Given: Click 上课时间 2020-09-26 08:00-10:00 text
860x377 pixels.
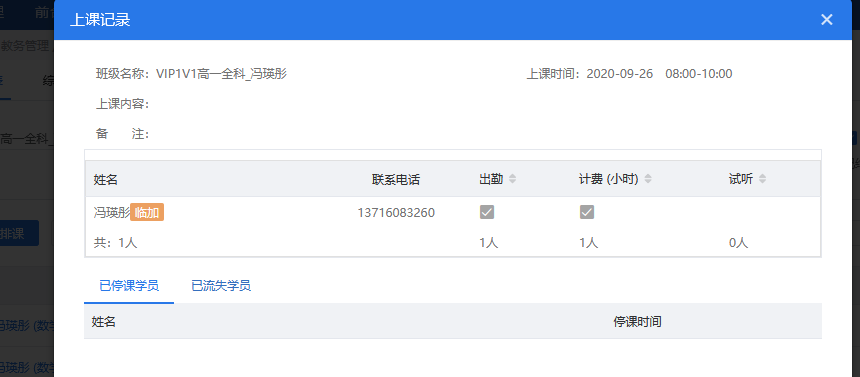Looking at the screenshot, I should tap(630, 74).
